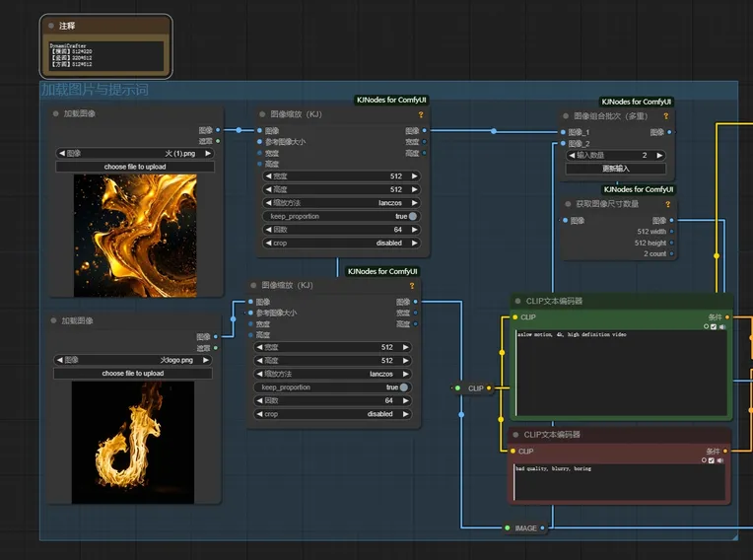The width and height of the screenshot is (753, 560).
Task: Click help question mark on 图像组合批次 node
Action: 668,115
